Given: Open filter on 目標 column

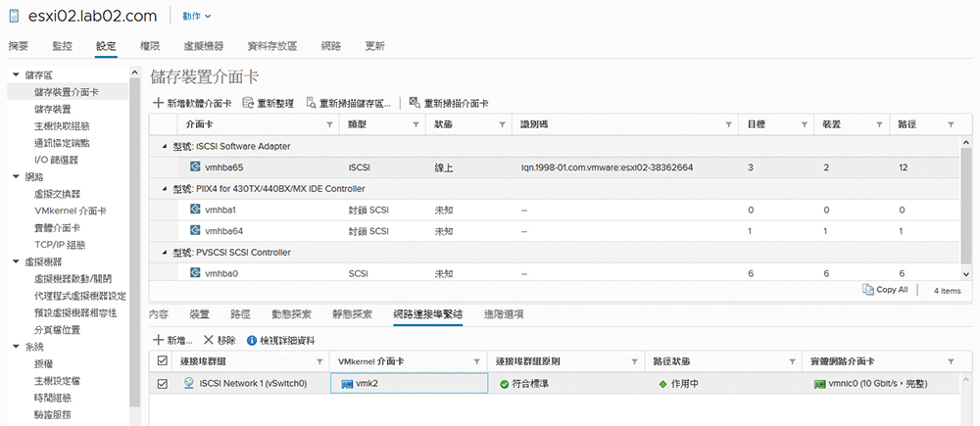Looking at the screenshot, I should [805, 125].
